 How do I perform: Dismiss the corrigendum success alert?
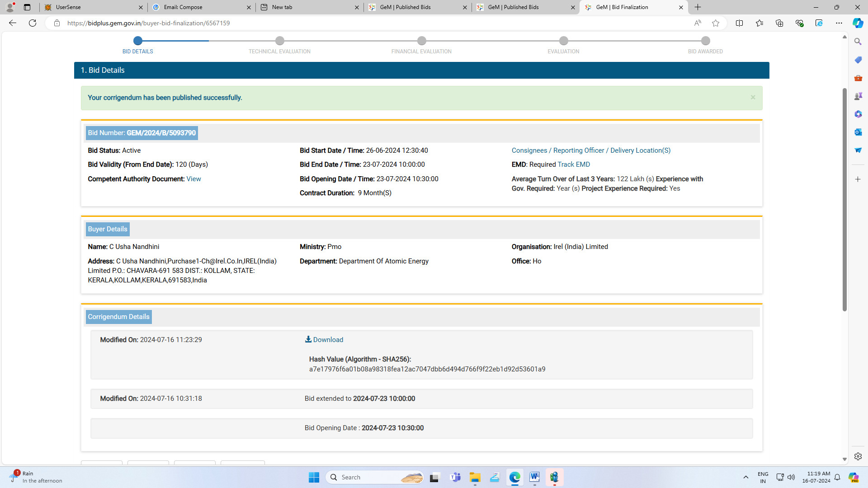point(753,98)
